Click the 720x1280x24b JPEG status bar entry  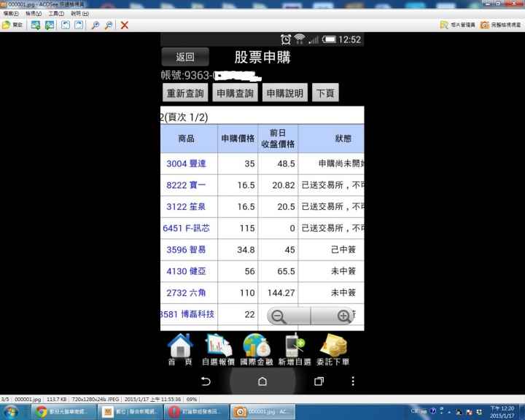click(x=96, y=400)
